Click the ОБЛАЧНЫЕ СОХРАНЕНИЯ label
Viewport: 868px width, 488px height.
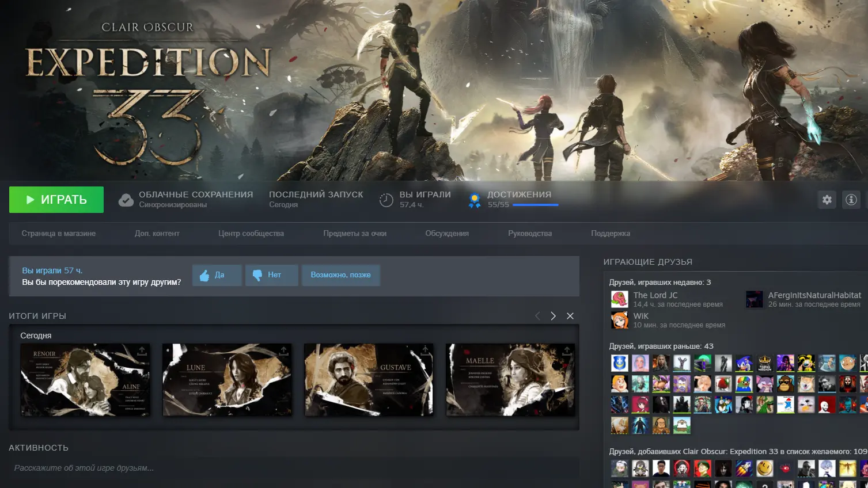[x=196, y=195]
